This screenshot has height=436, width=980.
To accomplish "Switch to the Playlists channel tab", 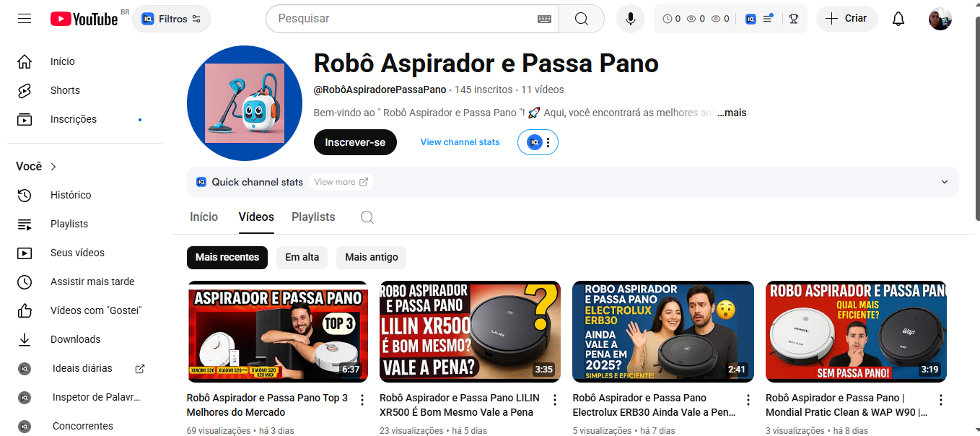I will coord(313,217).
